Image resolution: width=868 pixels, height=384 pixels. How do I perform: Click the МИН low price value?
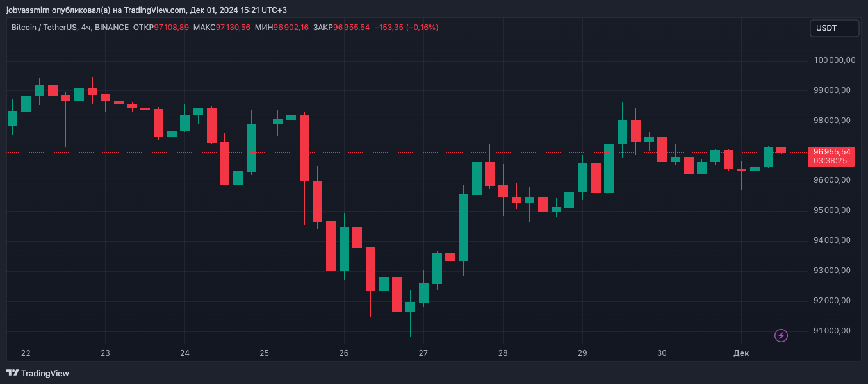(x=291, y=28)
